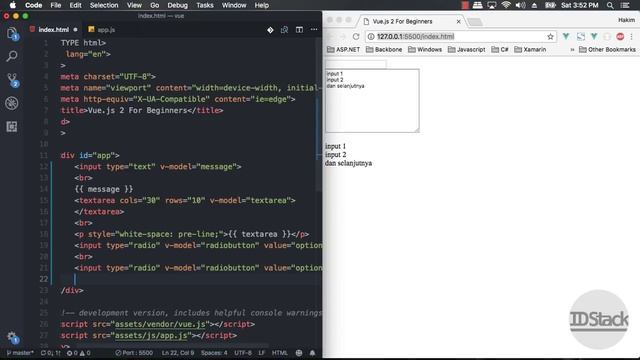
Task: Click the diamond git changes icon in editor toolbar
Action: click(x=270, y=30)
